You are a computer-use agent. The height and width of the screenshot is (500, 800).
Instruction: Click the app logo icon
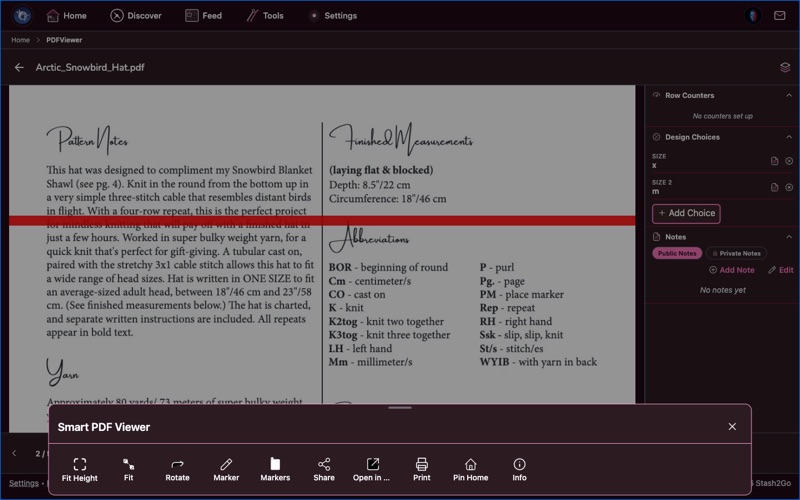coord(22,16)
